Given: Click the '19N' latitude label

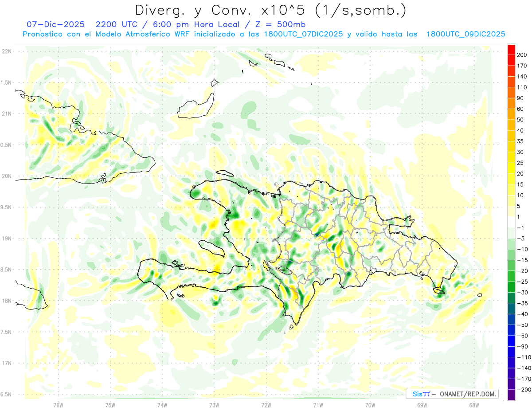Looking at the screenshot, I should point(7,238).
